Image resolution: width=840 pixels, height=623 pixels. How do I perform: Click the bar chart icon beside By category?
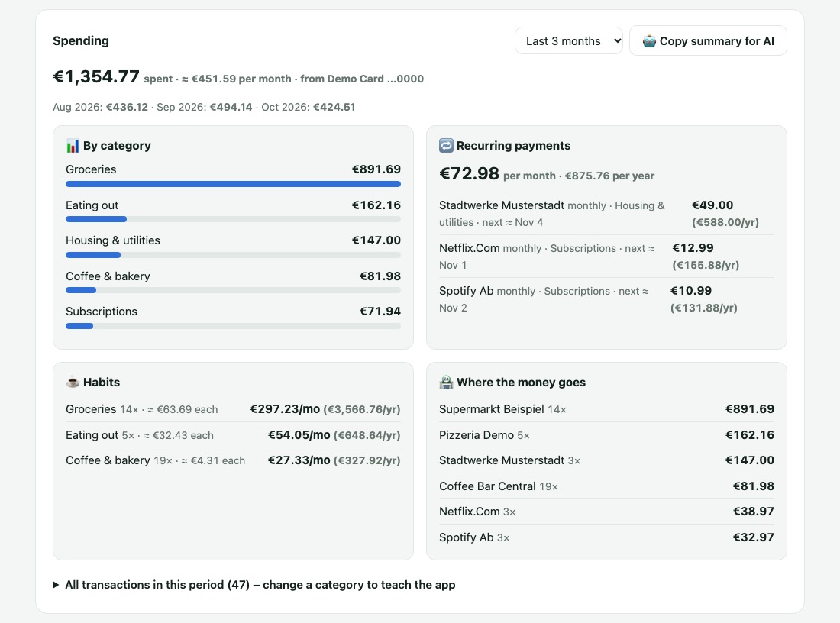[x=73, y=146]
